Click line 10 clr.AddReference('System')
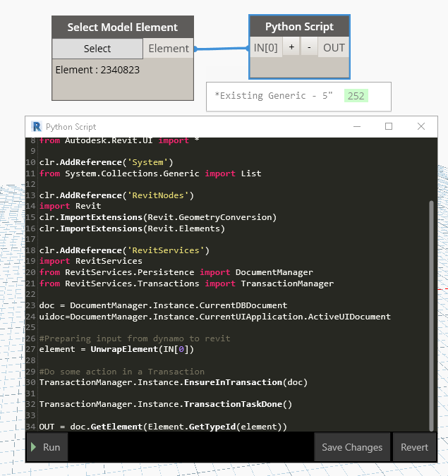Screen dimensions: 448x476 (x=107, y=162)
